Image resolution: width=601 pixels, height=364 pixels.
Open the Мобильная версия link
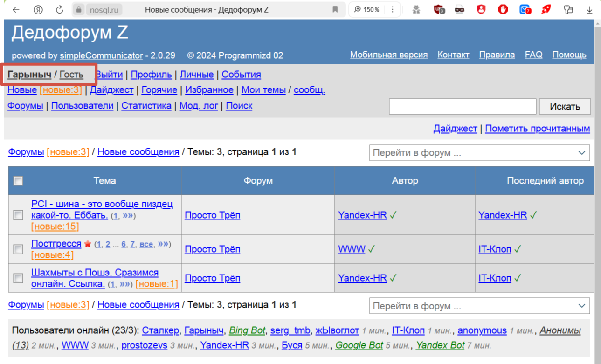(389, 55)
